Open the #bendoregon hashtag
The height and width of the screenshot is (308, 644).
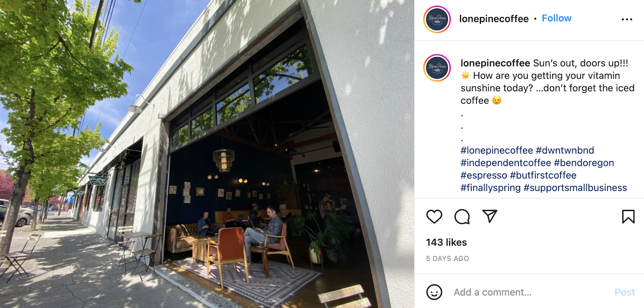584,163
